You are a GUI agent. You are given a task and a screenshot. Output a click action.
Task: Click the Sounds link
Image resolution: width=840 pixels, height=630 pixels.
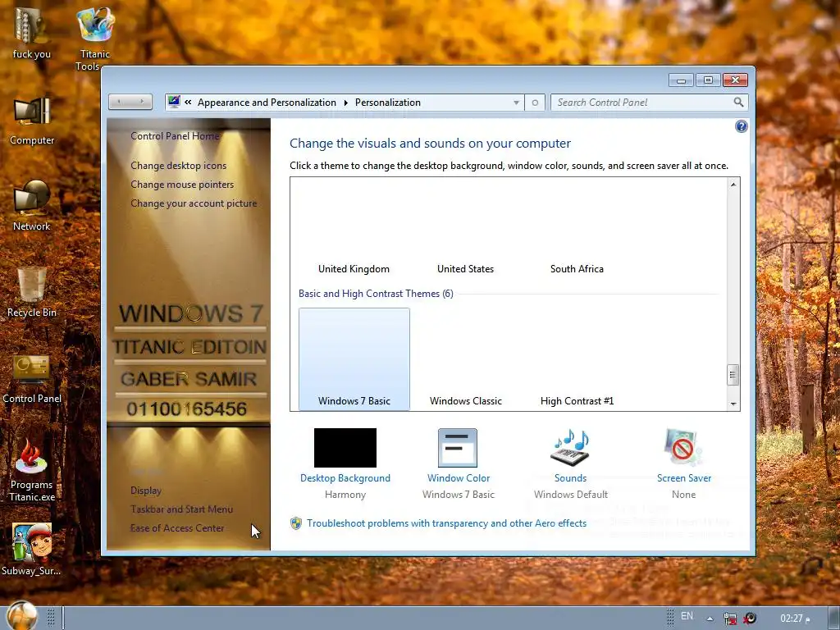pos(571,478)
